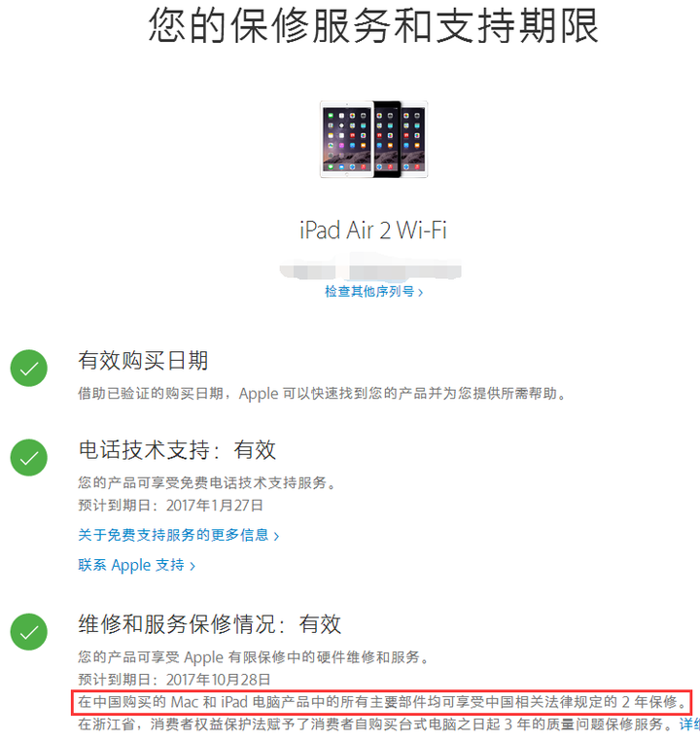Image resolution: width=700 pixels, height=740 pixels.
Task: Click the 2017年10月28日 expiry date text
Action: [218, 680]
